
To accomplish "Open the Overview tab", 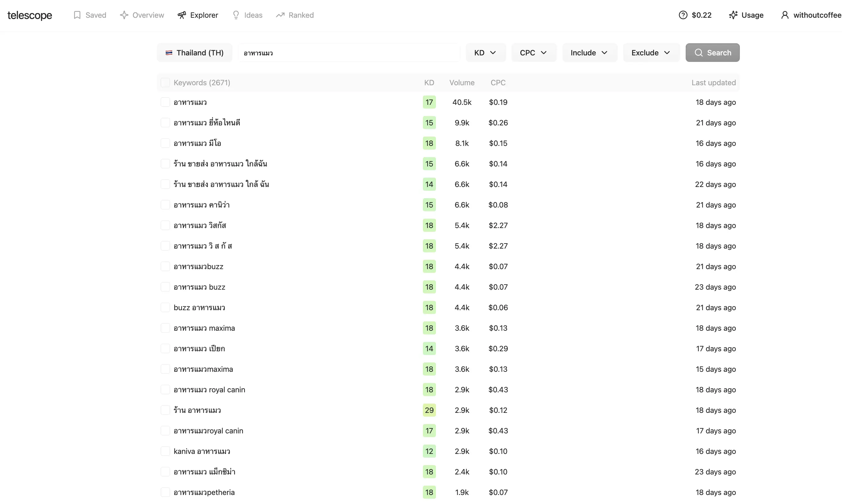I will [142, 15].
